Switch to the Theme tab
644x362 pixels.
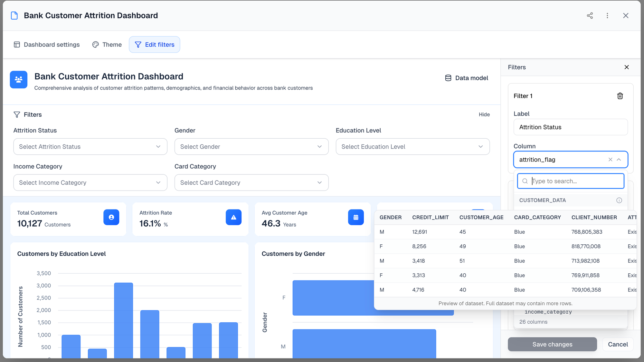pyautogui.click(x=107, y=44)
